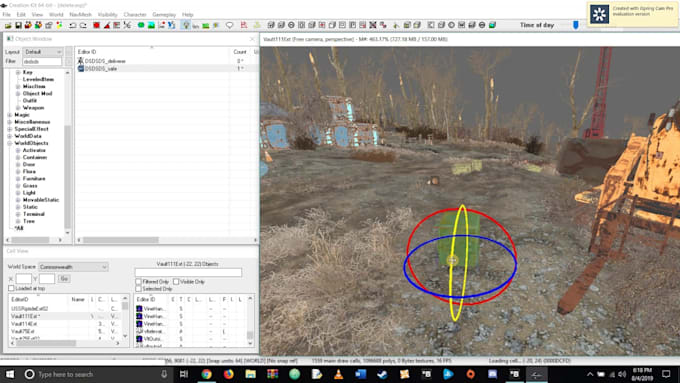The width and height of the screenshot is (680, 383).
Task: Click the solid red square toolbar icon
Action: coord(96,25)
